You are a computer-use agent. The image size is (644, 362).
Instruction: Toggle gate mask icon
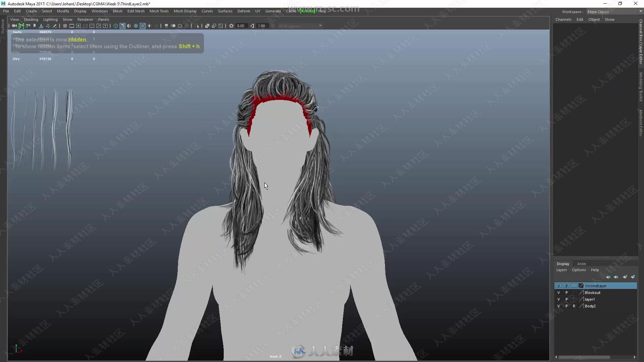coord(85,26)
